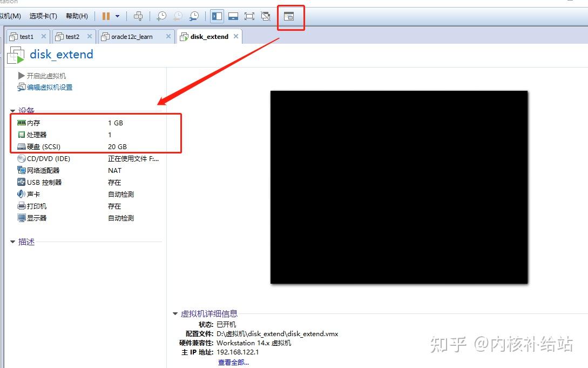This screenshot has width=588, height=368.
Task: Open the snapshot manager icon
Action: click(194, 16)
